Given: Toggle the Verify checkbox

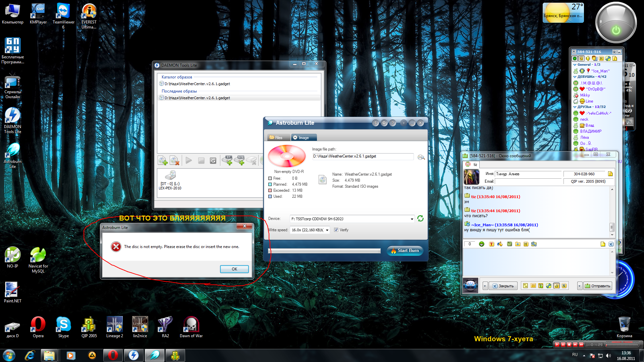Looking at the screenshot, I should (x=336, y=230).
